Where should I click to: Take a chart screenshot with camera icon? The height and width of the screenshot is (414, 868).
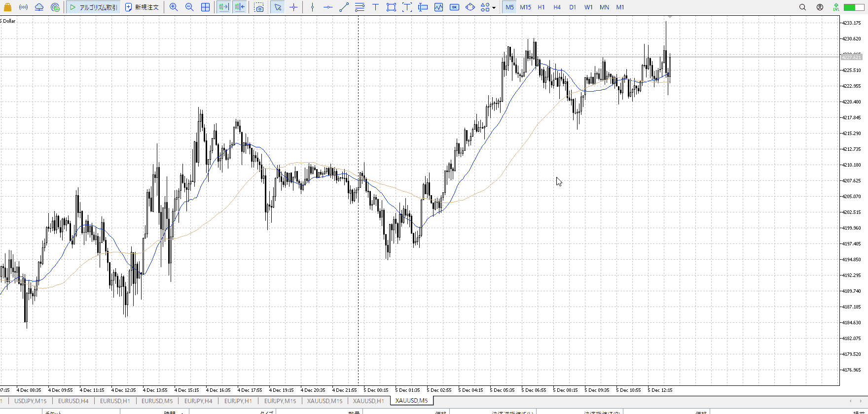coord(259,7)
